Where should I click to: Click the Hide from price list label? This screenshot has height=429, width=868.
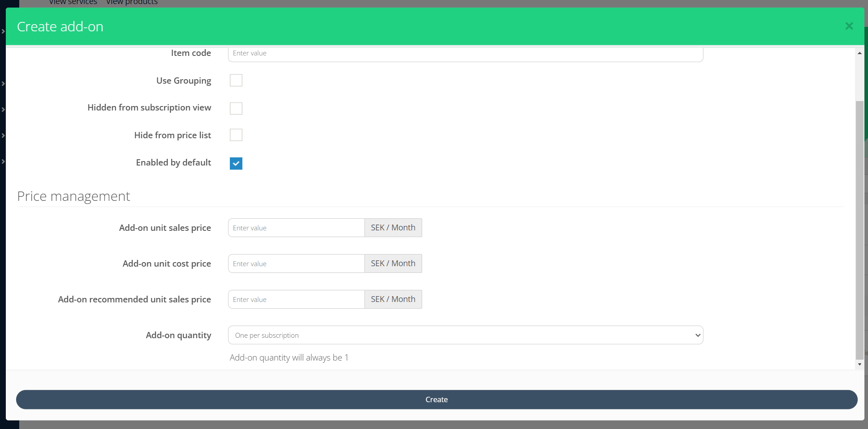pos(173,135)
